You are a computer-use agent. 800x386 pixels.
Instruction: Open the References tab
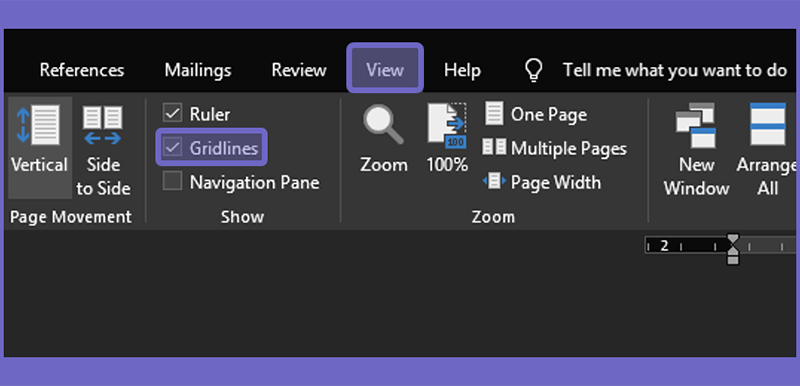tap(82, 70)
